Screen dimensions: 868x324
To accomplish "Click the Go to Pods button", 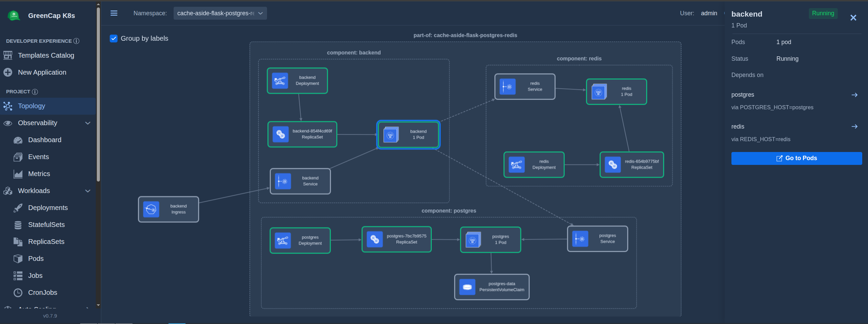I will [x=796, y=158].
